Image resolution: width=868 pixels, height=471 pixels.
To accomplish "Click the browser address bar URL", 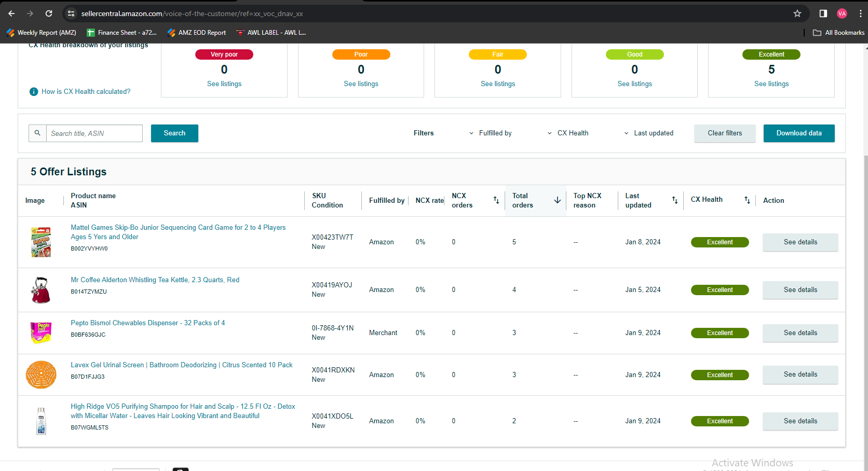I will 192,13.
